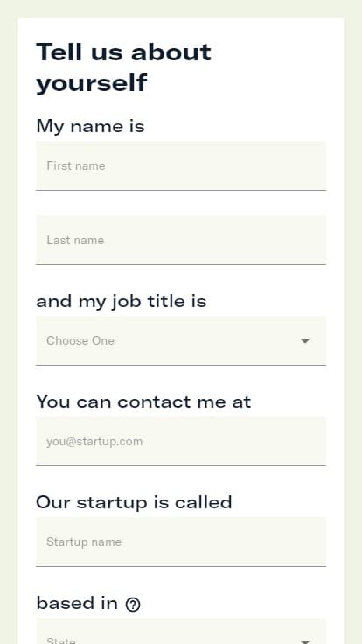Click the gap between First and Last name fields
This screenshot has height=644, width=362.
[x=181, y=203]
